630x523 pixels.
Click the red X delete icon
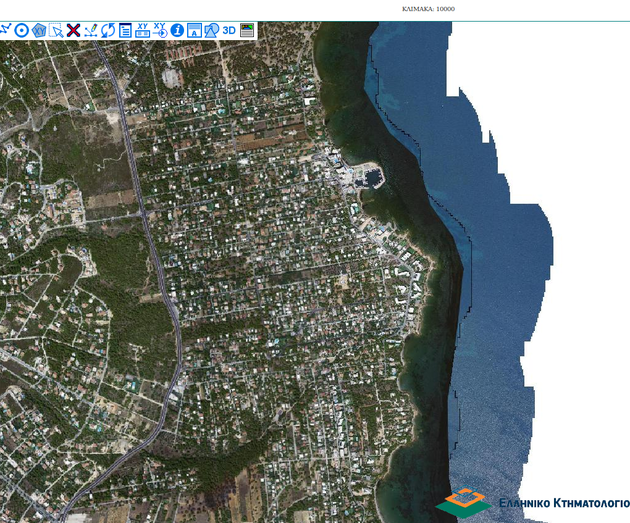(73, 31)
